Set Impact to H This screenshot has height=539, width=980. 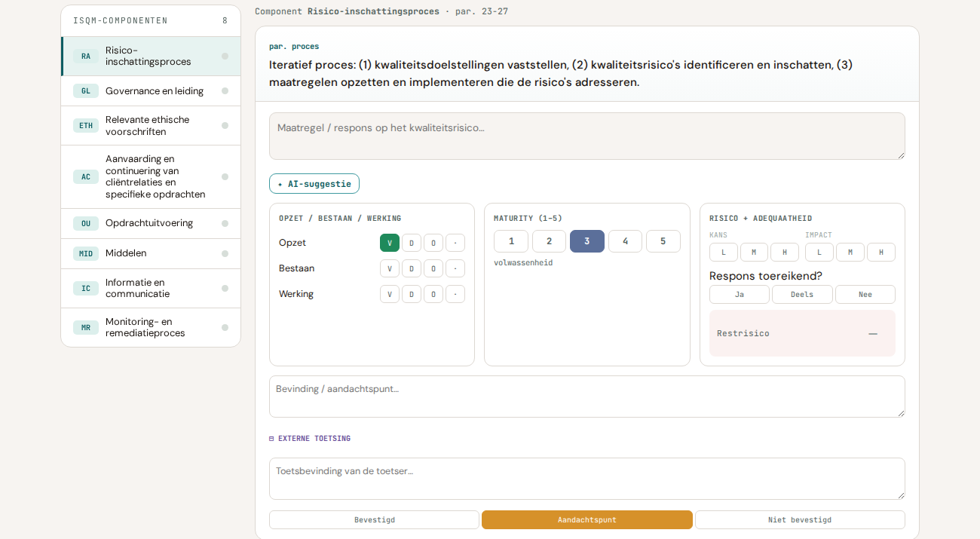[881, 253]
